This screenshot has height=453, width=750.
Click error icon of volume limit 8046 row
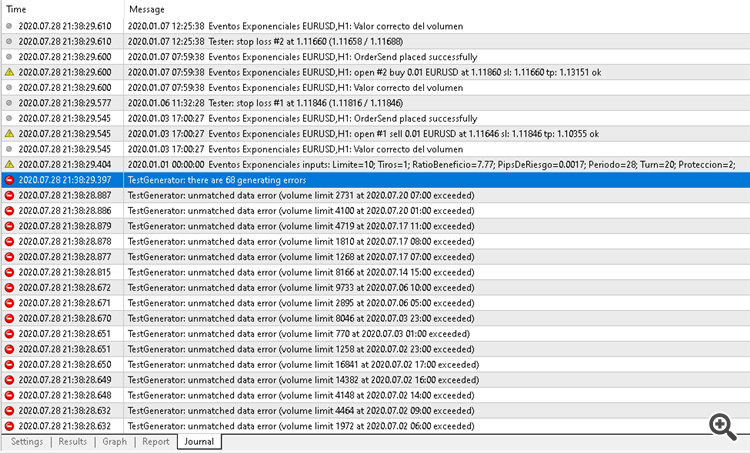(x=9, y=318)
